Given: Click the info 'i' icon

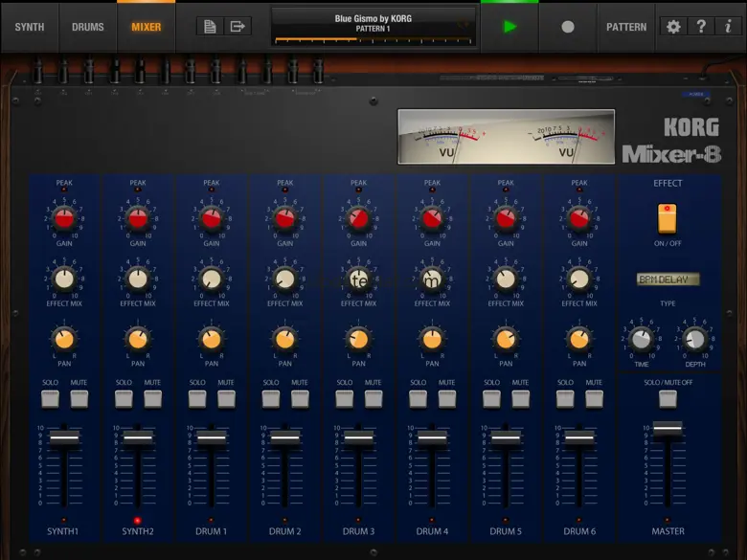Looking at the screenshot, I should tap(728, 27).
